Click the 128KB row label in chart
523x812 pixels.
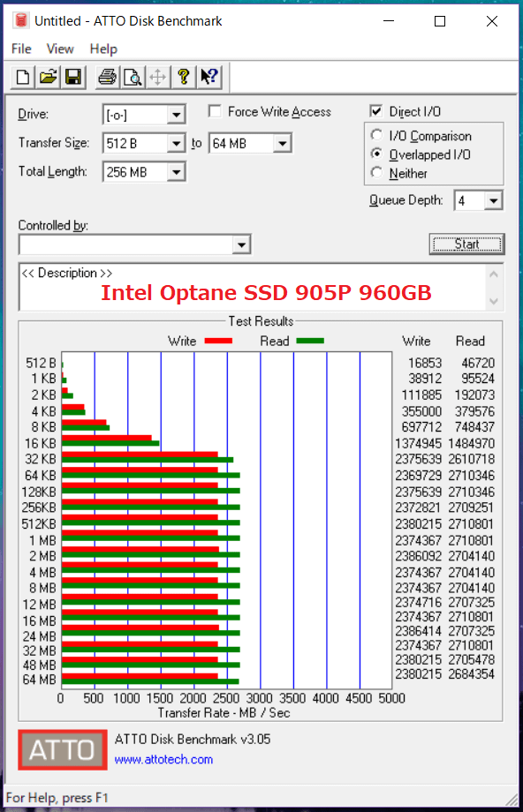click(x=39, y=492)
